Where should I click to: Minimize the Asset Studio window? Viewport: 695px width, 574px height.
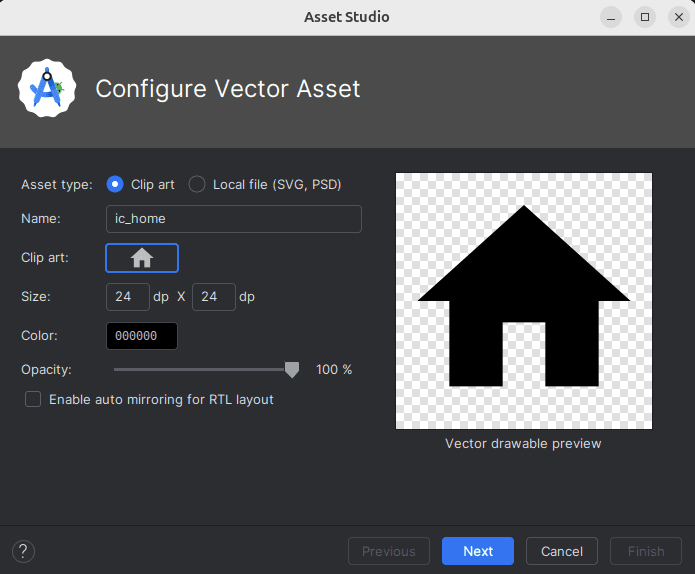pos(611,17)
